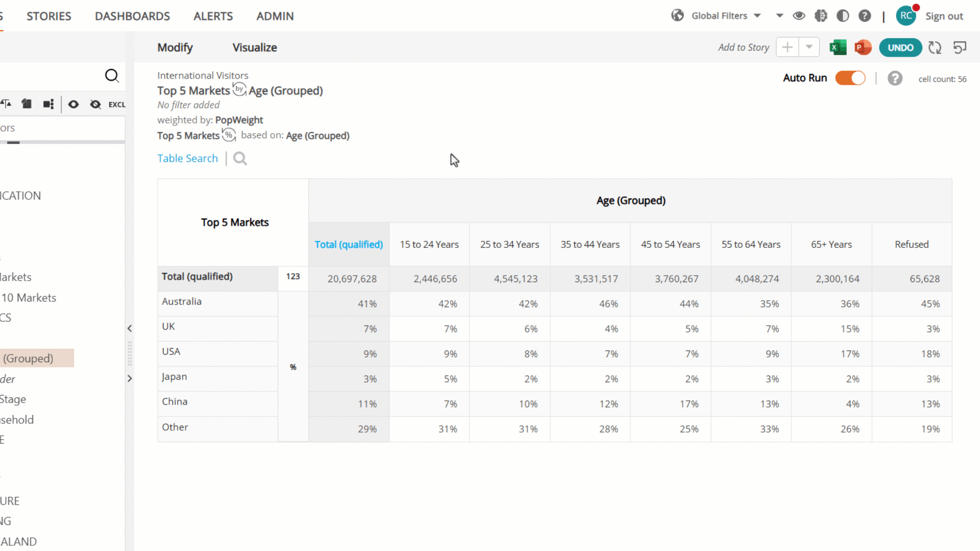The width and height of the screenshot is (980, 551).
Task: Click the Table Search magnifier icon
Action: click(x=240, y=159)
